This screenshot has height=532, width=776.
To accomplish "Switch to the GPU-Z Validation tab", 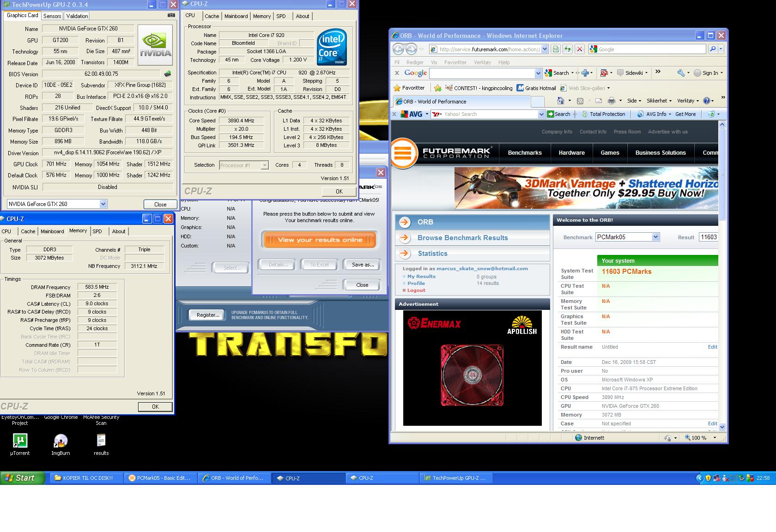I will [x=77, y=16].
